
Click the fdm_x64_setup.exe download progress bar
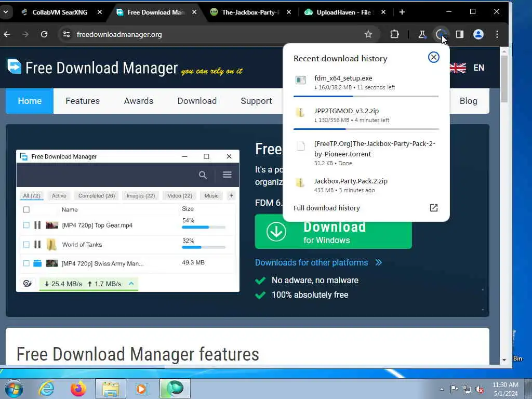point(366,96)
